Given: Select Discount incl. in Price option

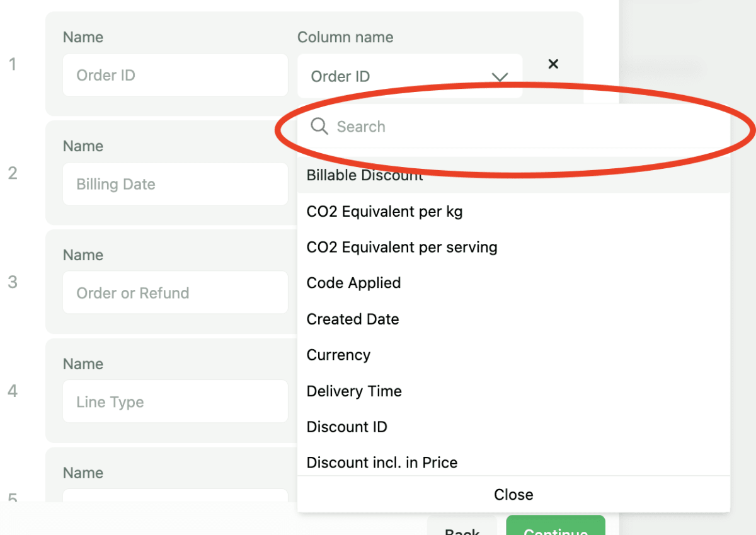Looking at the screenshot, I should click(x=382, y=463).
